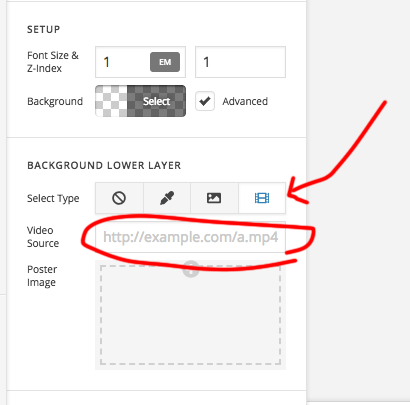Select the image background type icon
This screenshot has height=405, width=410.
tap(214, 198)
